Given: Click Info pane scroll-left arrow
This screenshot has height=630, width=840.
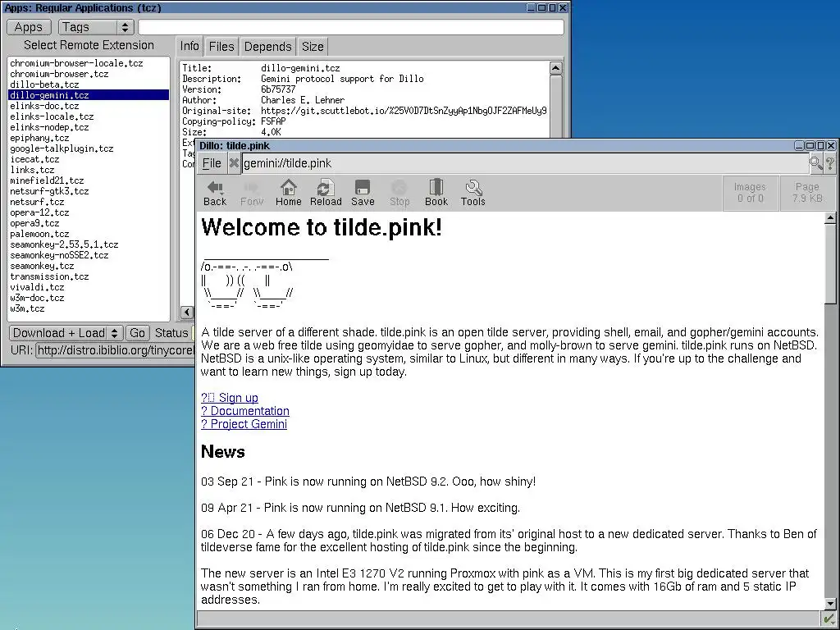Looking at the screenshot, I should pos(187,313).
